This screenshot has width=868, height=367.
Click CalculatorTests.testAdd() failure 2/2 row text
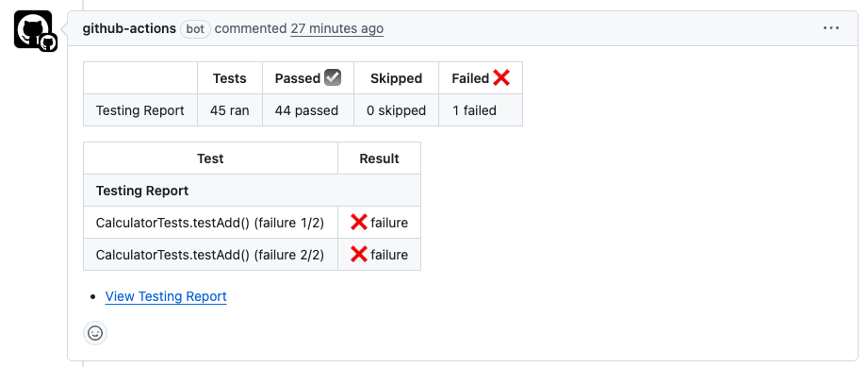tap(210, 255)
